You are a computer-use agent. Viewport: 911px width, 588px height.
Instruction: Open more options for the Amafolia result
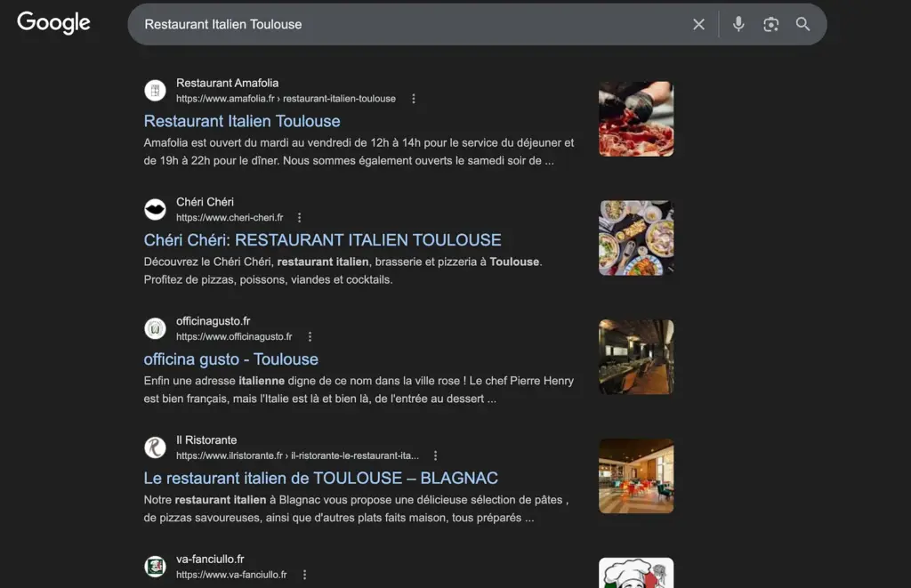tap(414, 99)
